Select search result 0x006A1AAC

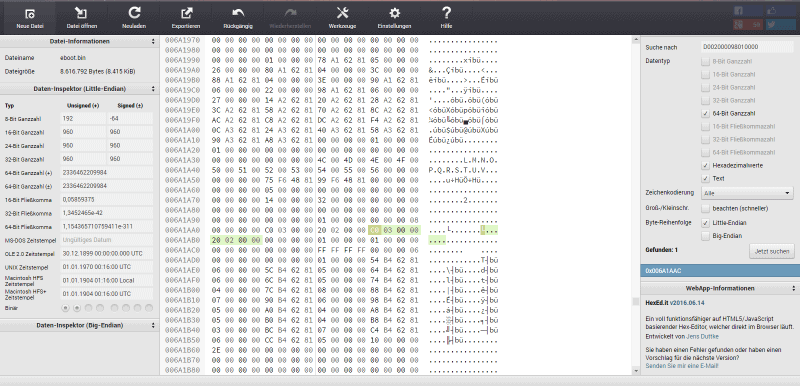point(720,271)
